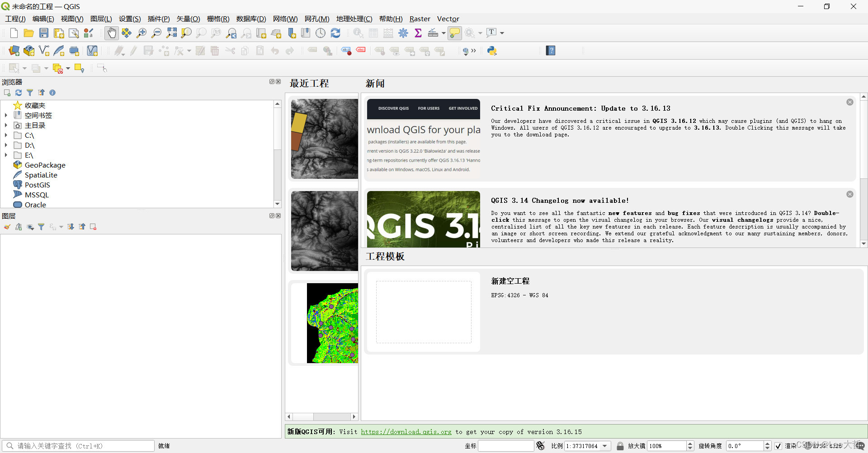This screenshot has width=868, height=453.
Task: Expand the 主目录 tree node
Action: click(x=6, y=126)
